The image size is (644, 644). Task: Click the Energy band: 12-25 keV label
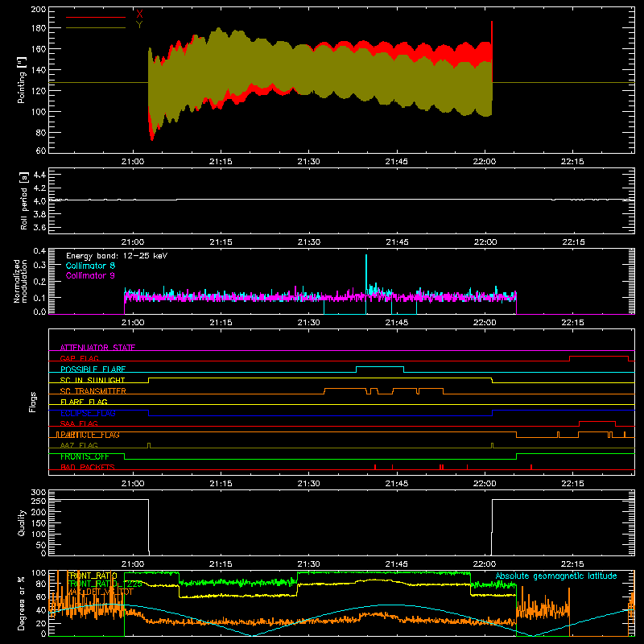(x=117, y=256)
